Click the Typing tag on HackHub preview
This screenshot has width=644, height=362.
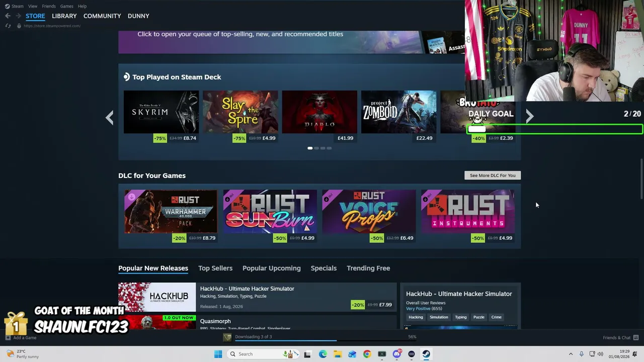point(461,317)
